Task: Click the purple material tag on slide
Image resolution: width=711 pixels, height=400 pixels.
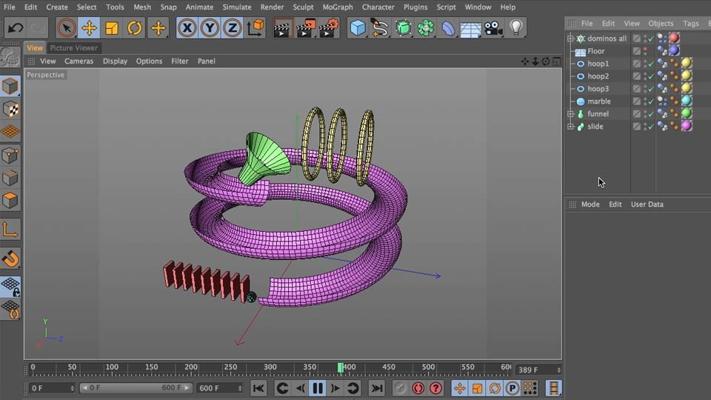Action: click(687, 126)
